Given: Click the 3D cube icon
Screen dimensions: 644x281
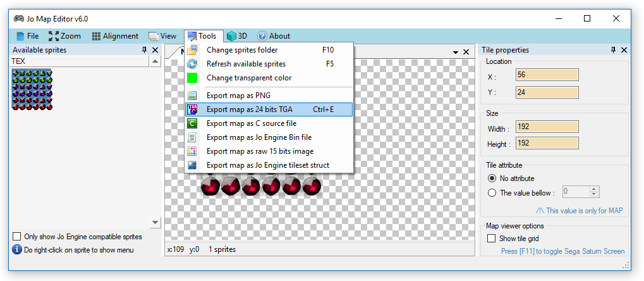Looking at the screenshot, I should point(232,36).
